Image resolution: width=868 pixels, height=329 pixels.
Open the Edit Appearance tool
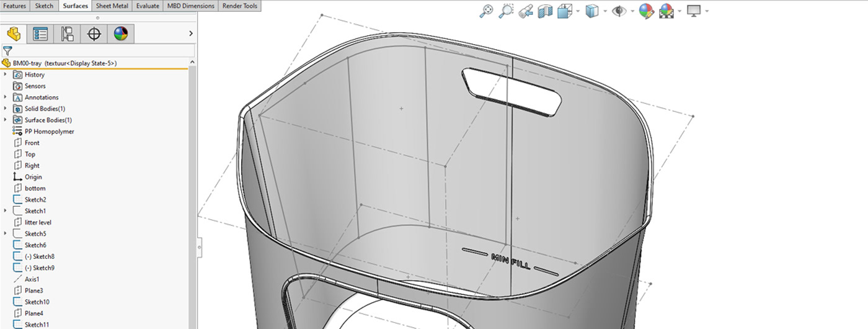coord(647,11)
